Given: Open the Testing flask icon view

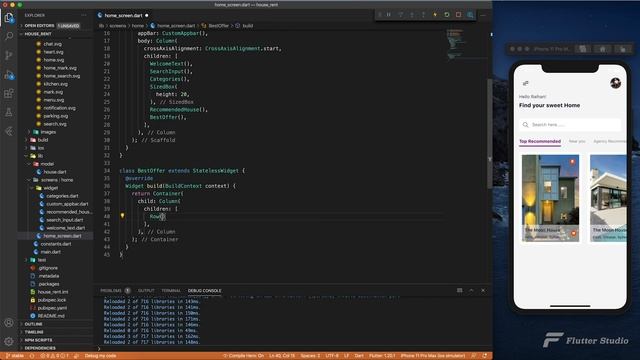Looking at the screenshot, I should [9, 112].
